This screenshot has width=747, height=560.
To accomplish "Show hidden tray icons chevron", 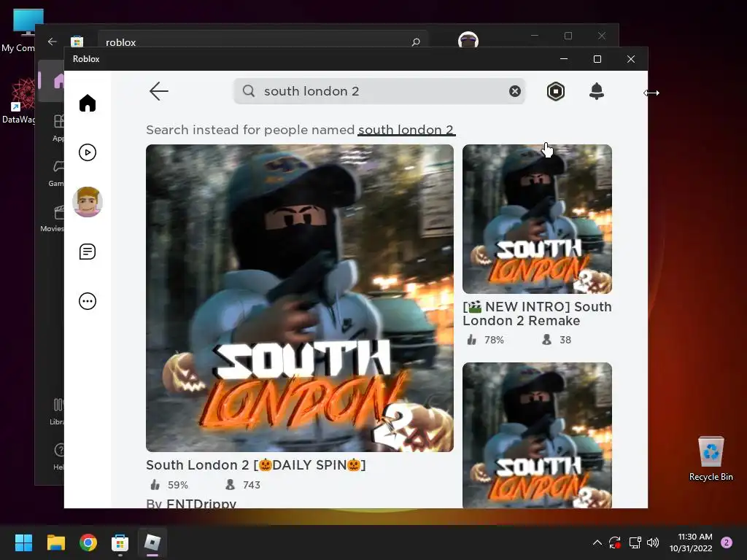I will point(597,542).
